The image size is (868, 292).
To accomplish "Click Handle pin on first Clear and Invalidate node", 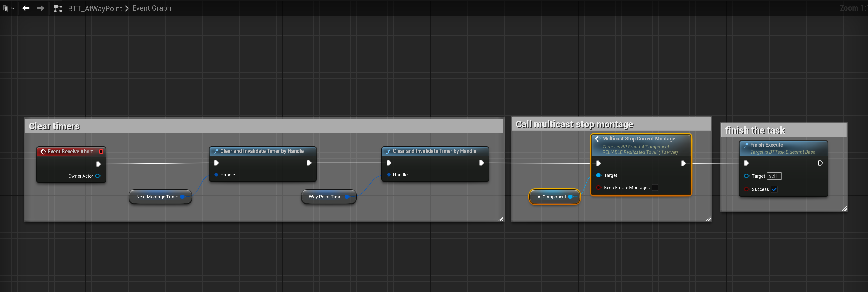I will (216, 175).
